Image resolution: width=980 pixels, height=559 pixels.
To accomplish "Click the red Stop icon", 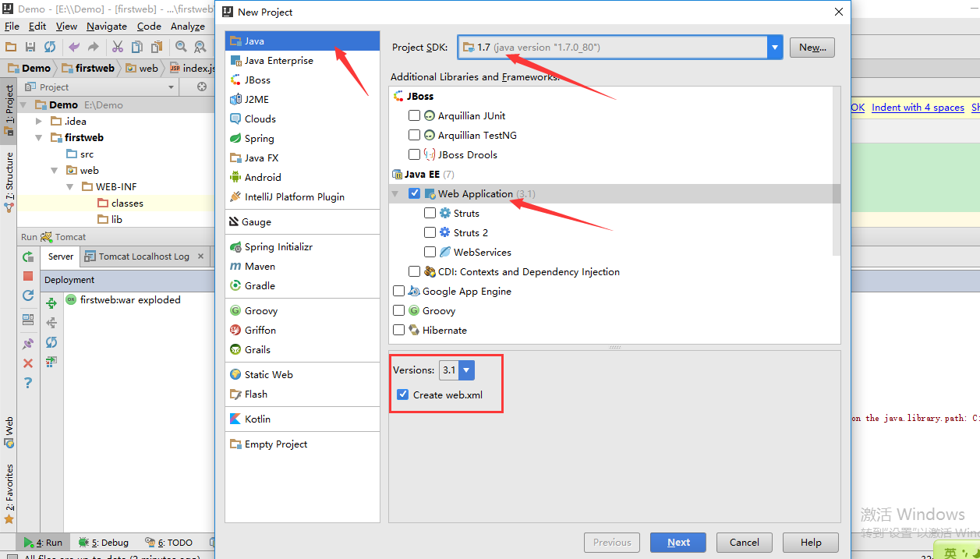I will pos(28,276).
